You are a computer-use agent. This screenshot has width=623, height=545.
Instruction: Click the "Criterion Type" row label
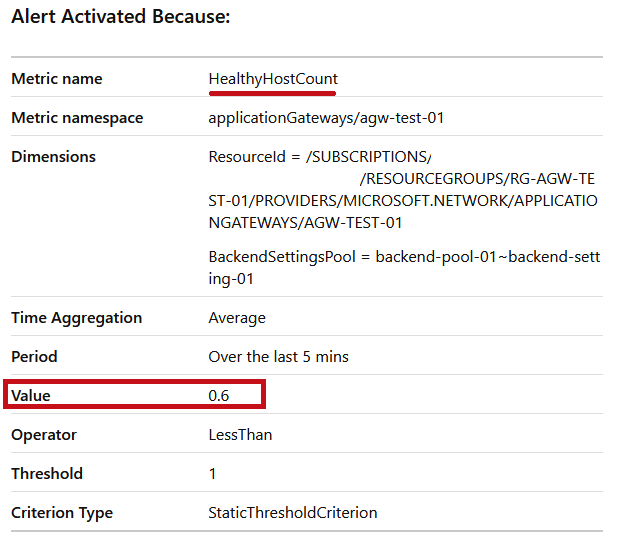click(x=62, y=513)
